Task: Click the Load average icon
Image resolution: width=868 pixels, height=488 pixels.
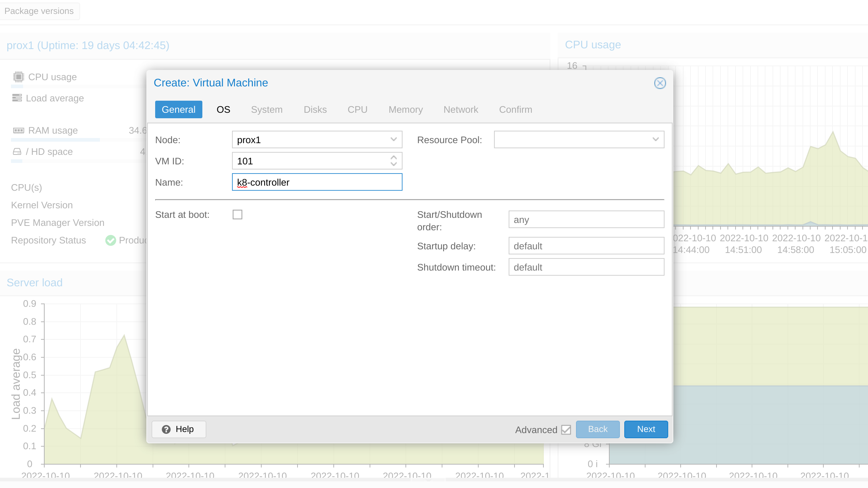Action: click(17, 98)
